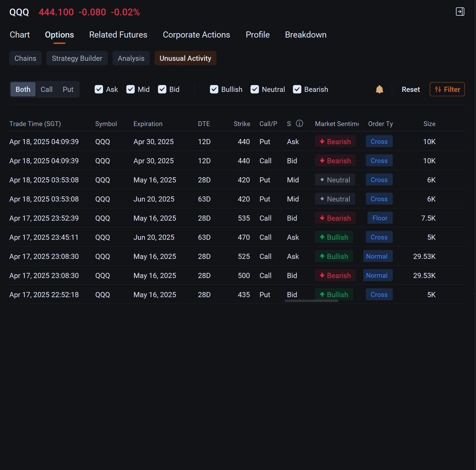The height and width of the screenshot is (470, 476).
Task: Click the 444.100 price value
Action: pos(56,12)
